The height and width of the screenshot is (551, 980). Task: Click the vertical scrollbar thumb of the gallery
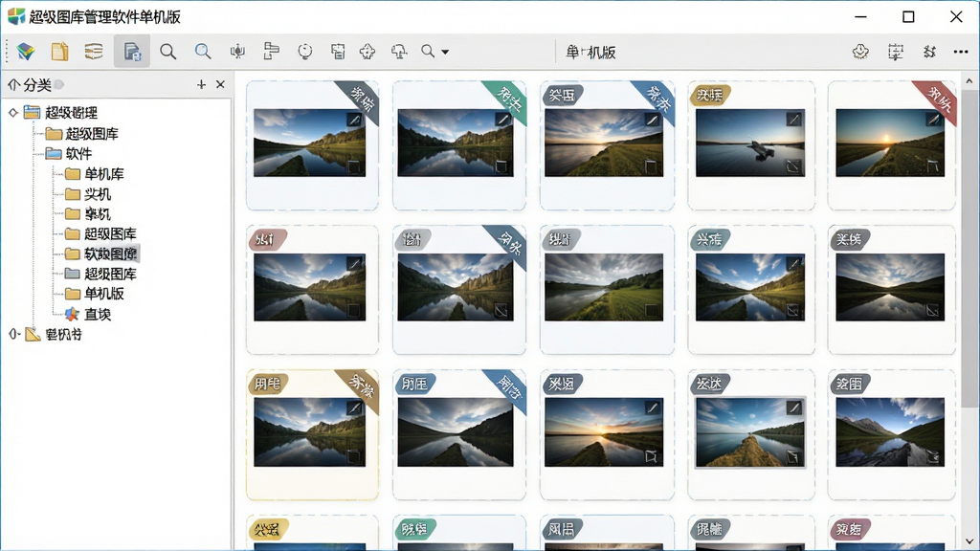click(x=969, y=248)
